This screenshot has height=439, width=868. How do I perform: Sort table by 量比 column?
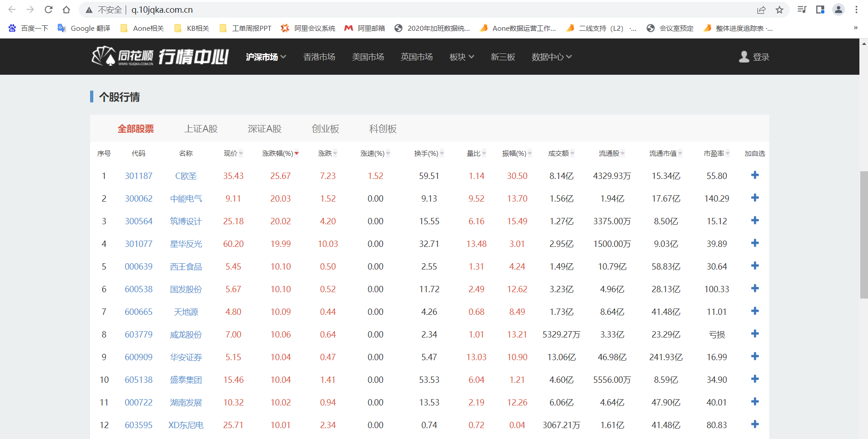pyautogui.click(x=476, y=154)
